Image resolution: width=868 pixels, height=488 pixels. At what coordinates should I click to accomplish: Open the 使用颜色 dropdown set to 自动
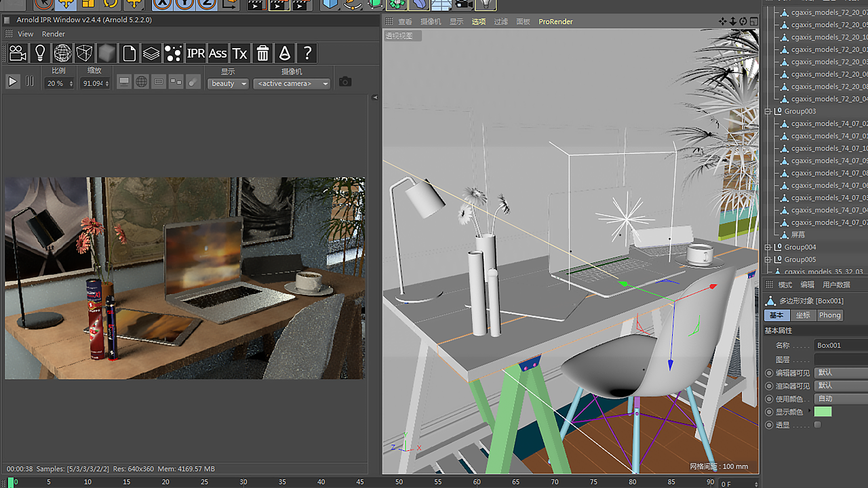[841, 399]
